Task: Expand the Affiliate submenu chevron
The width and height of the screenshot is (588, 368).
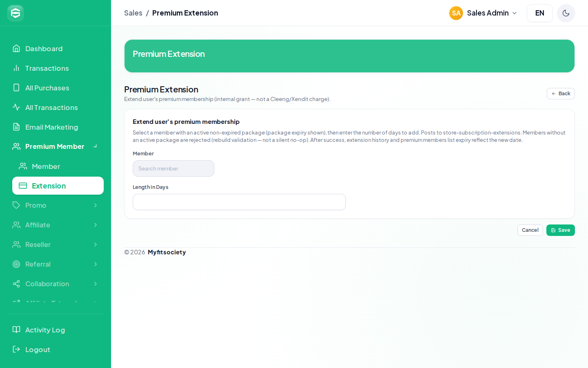Action: 96,225
